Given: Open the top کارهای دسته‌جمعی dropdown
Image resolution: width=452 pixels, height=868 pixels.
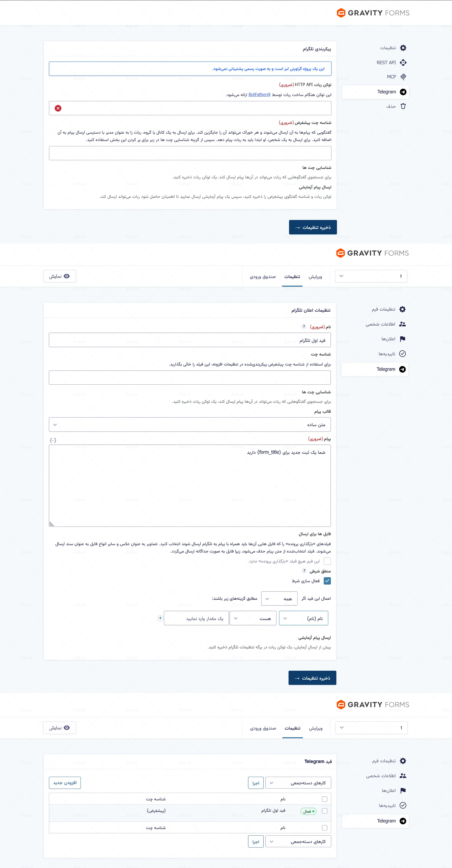Looking at the screenshot, I should point(298,783).
